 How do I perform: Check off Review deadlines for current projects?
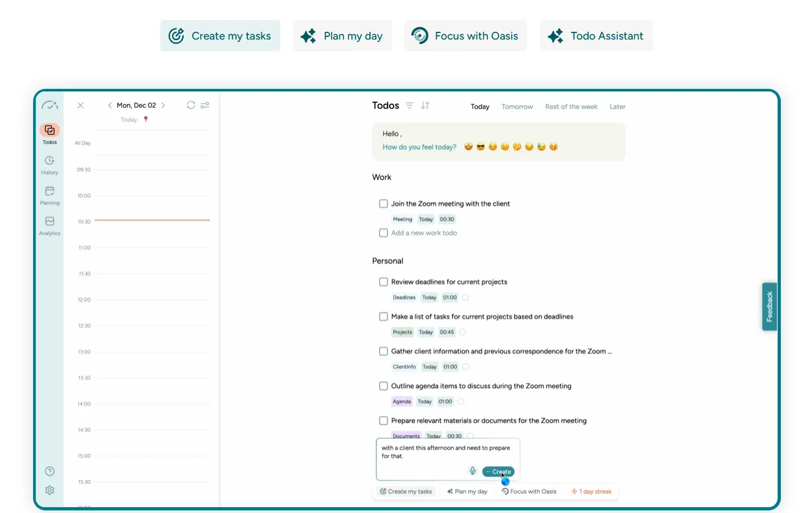tap(384, 282)
